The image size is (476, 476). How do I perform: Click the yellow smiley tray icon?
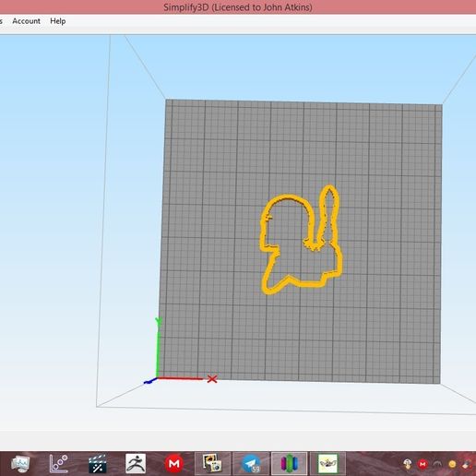pos(452,464)
